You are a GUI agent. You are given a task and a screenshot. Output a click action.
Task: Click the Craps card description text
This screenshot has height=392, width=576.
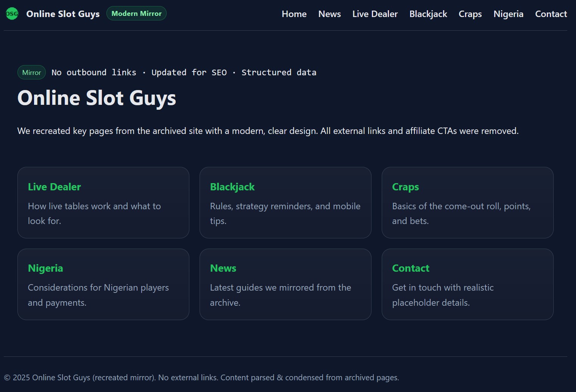coord(461,213)
